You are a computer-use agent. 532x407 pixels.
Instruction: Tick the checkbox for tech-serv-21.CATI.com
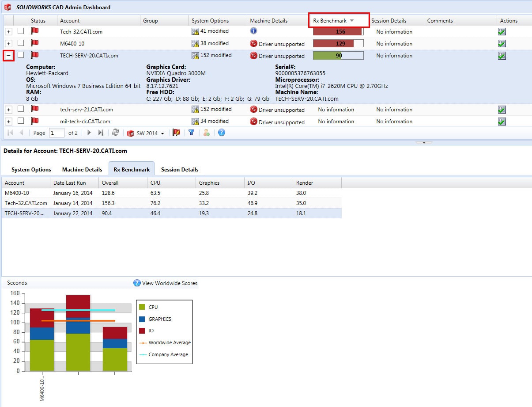pos(21,109)
